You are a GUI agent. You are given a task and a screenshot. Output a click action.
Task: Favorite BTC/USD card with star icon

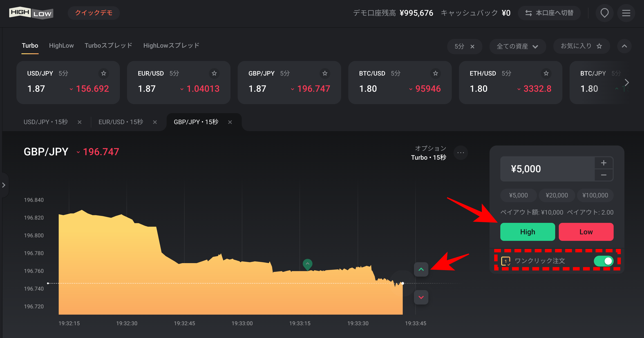tap(436, 73)
